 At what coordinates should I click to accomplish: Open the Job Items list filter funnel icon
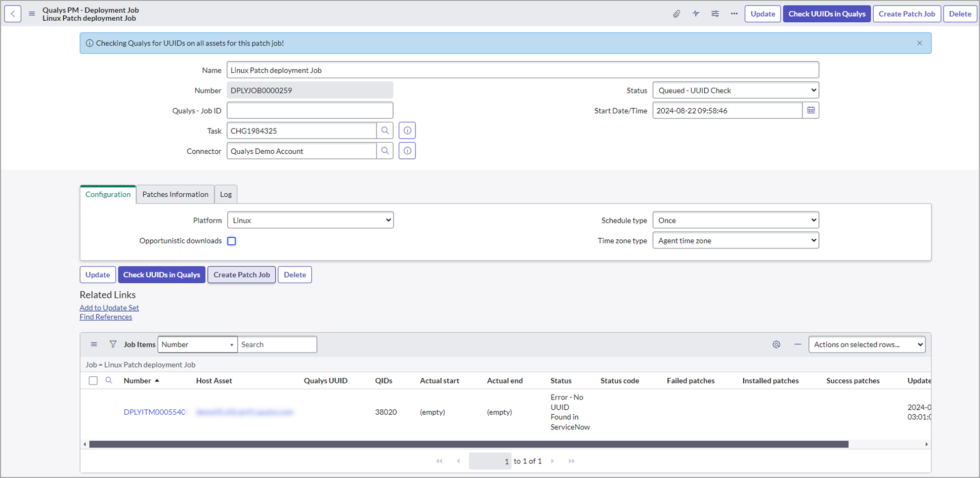113,344
